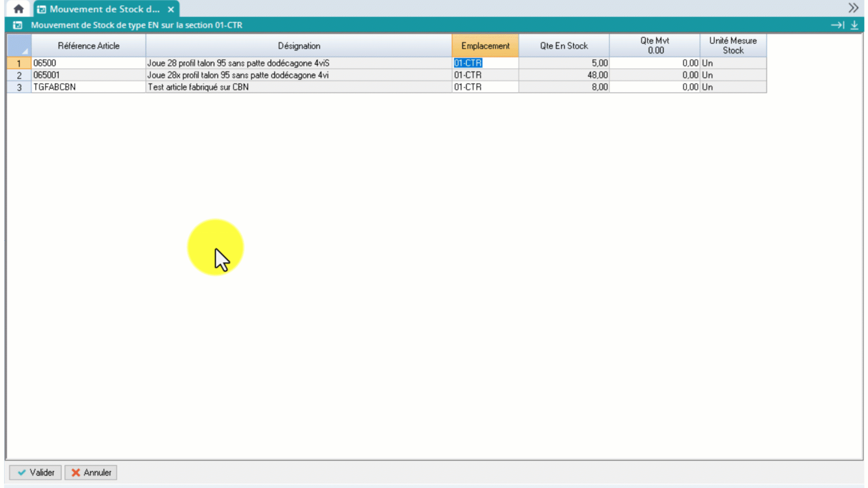The height and width of the screenshot is (488, 868).
Task: Click the Désignation column header
Action: click(x=299, y=46)
